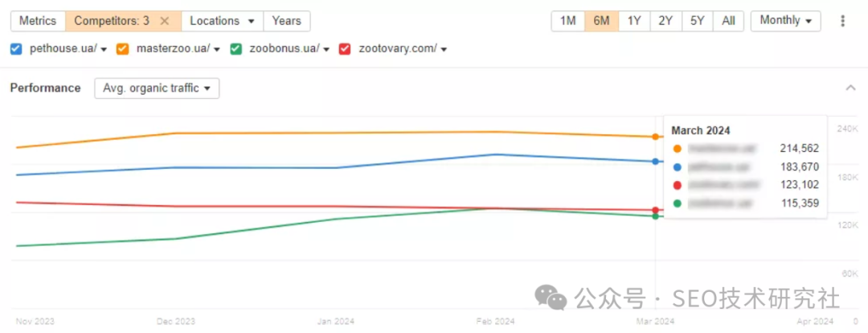
Task: Show All time data
Action: pyautogui.click(x=727, y=21)
